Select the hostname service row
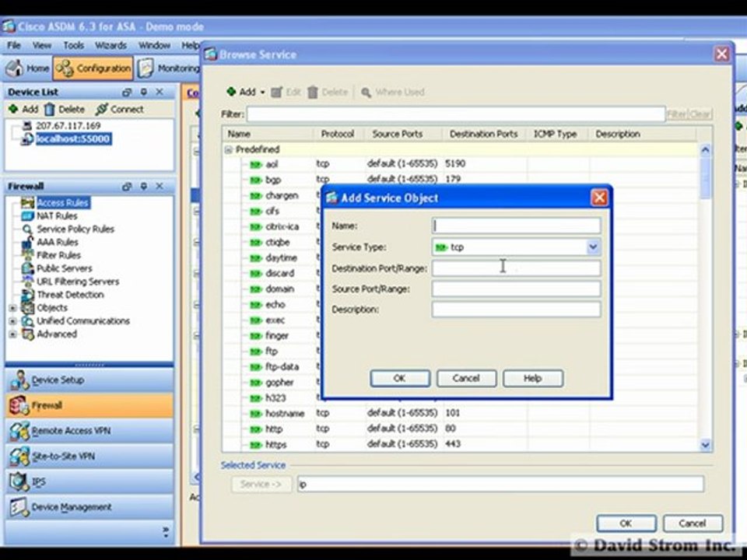747x560 pixels. tap(460, 413)
